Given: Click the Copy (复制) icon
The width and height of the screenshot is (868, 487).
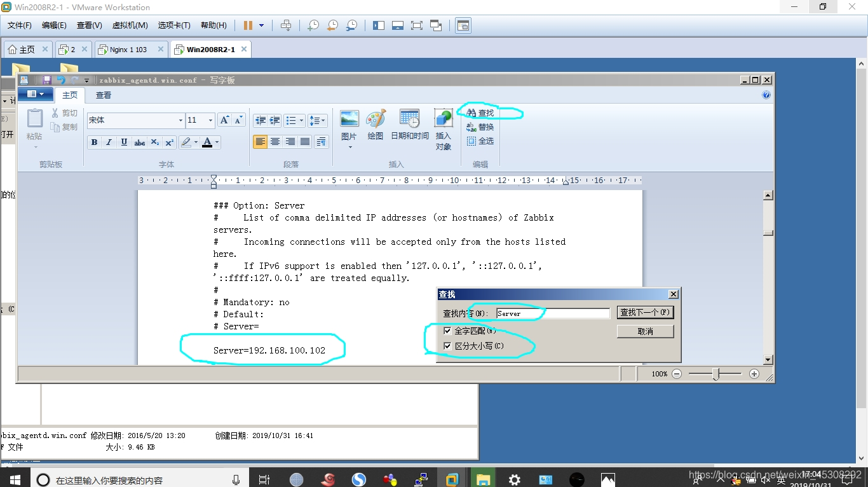Looking at the screenshot, I should pos(55,127).
